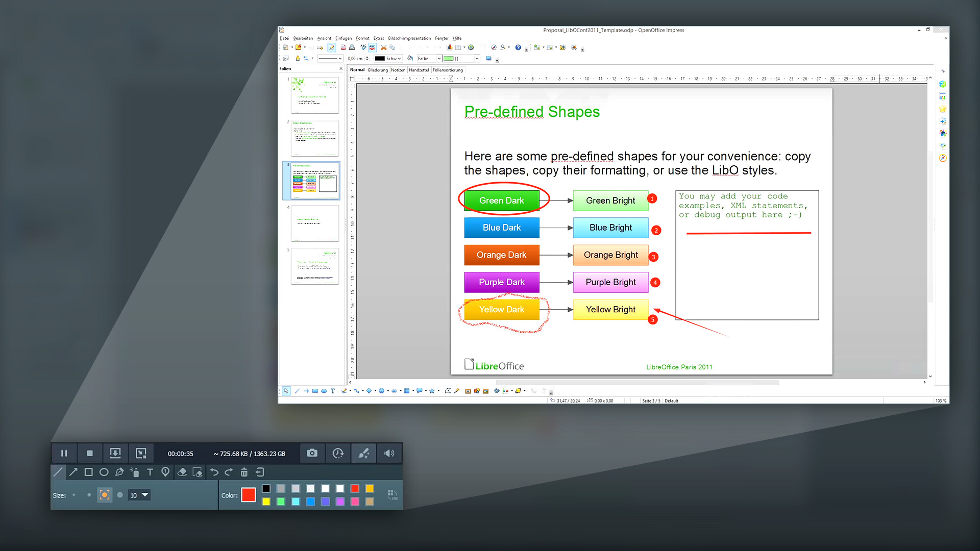Toggle the Edit File mode icon
The height and width of the screenshot is (551, 980).
click(x=331, y=47)
